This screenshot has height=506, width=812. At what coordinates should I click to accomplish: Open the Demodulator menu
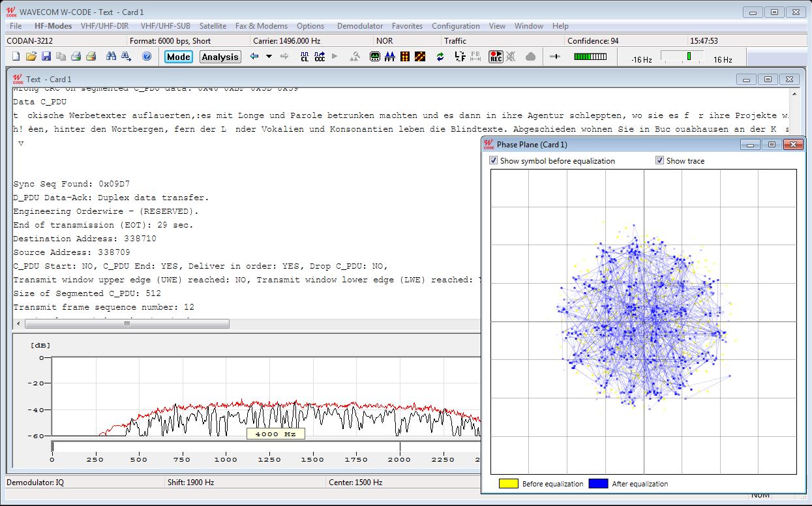[360, 26]
